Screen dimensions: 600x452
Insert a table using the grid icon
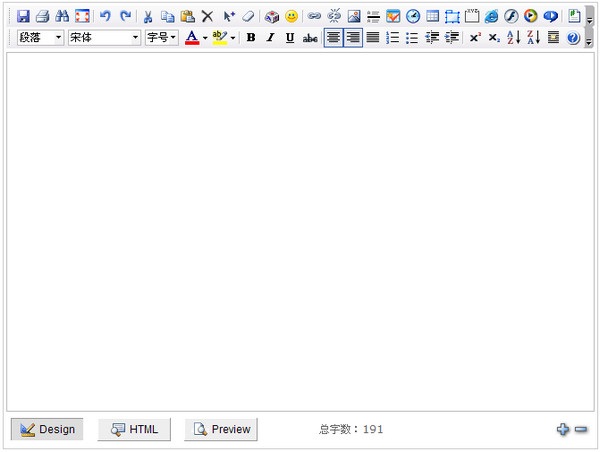click(x=432, y=16)
